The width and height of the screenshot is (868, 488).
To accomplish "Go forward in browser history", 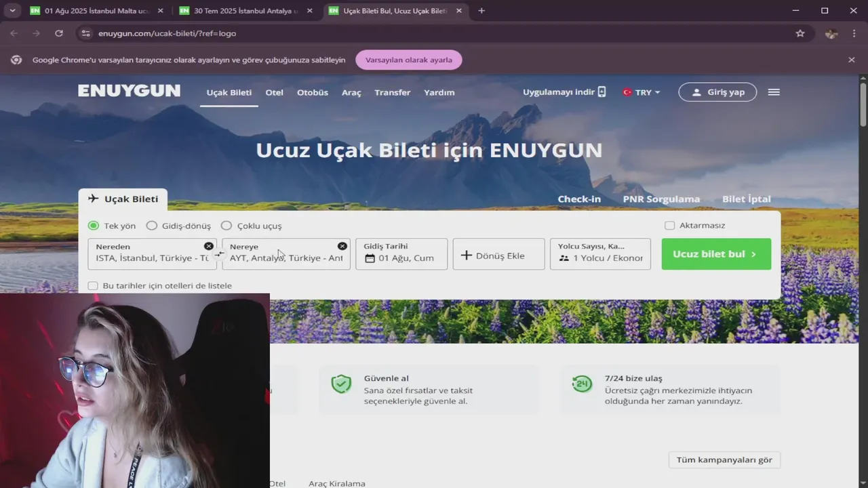I will tap(37, 33).
